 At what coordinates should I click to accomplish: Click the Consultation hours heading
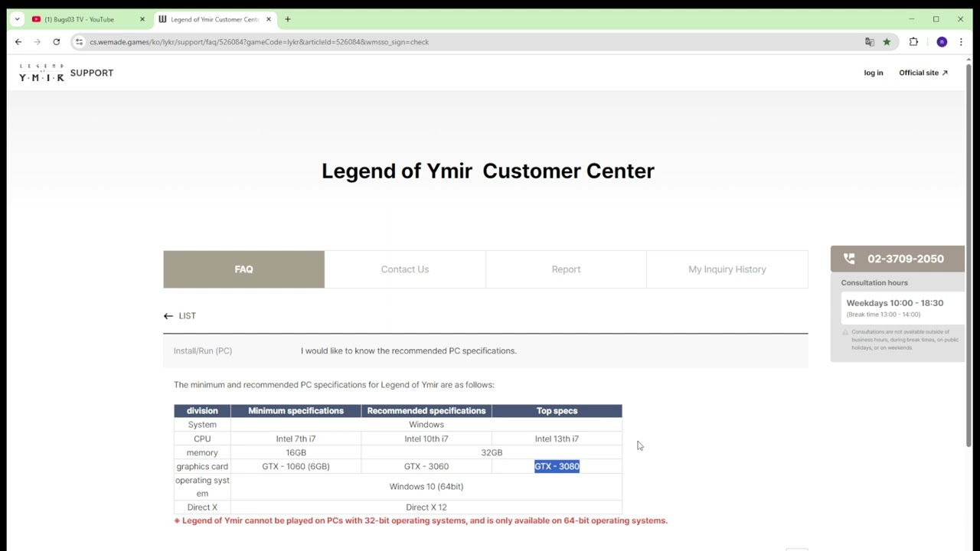(874, 283)
